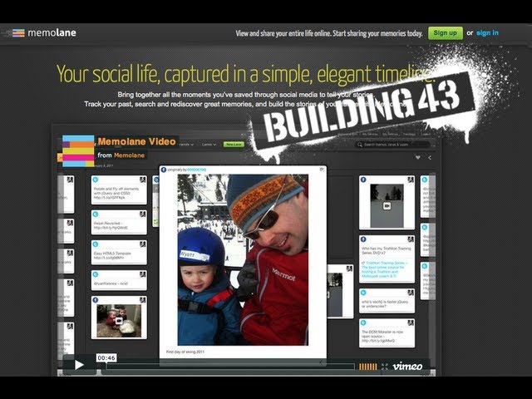Play the gray snow video in the right column

387,205
